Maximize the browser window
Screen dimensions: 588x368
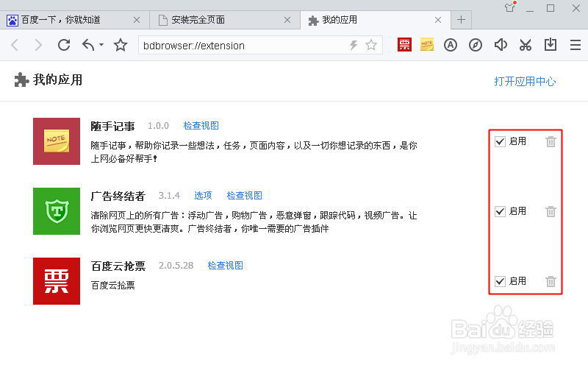point(551,8)
